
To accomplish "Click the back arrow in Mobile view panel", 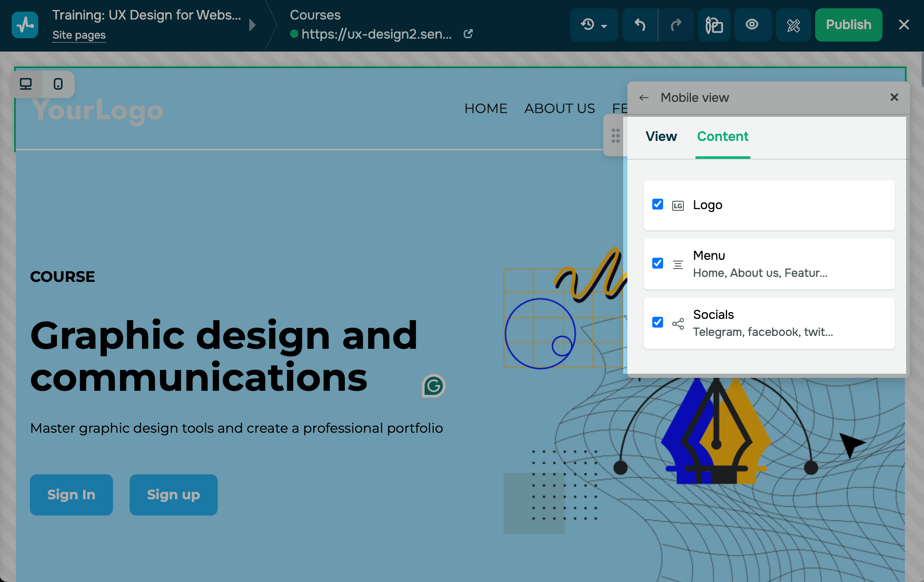I will coord(644,98).
